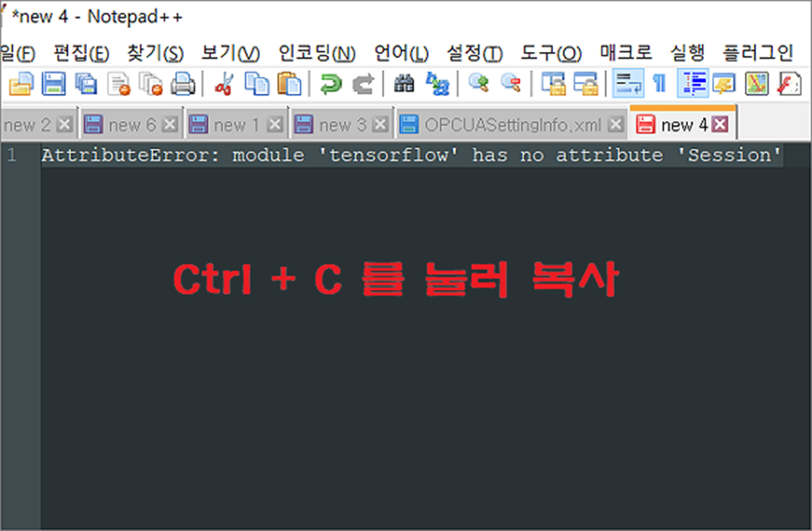Close the new 2 tab

[65, 125]
